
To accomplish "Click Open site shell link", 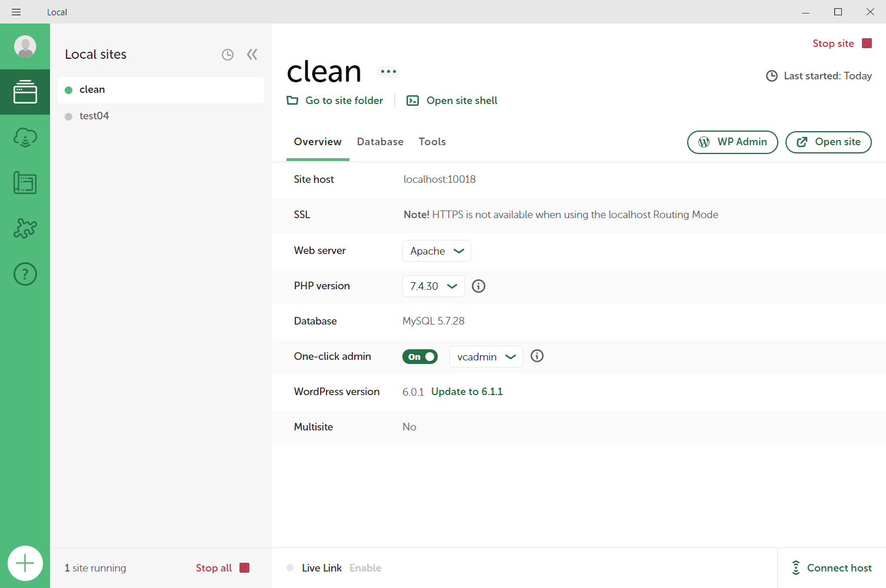I will [452, 101].
